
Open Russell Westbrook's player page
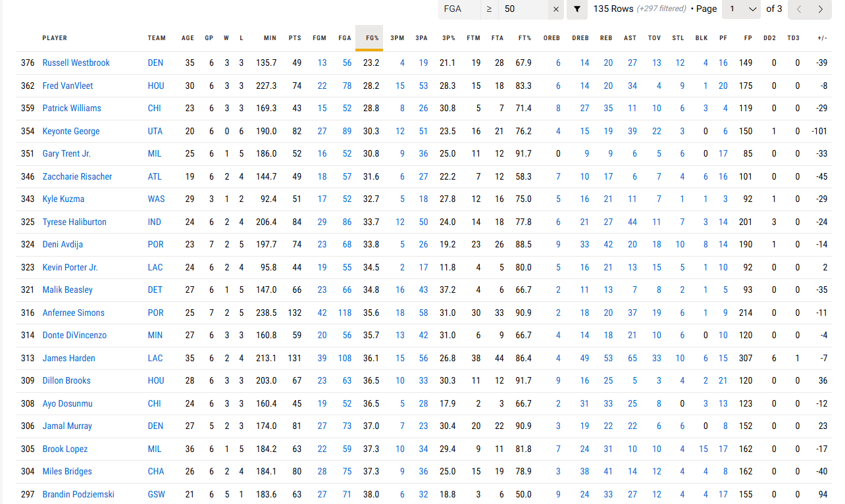pyautogui.click(x=76, y=63)
